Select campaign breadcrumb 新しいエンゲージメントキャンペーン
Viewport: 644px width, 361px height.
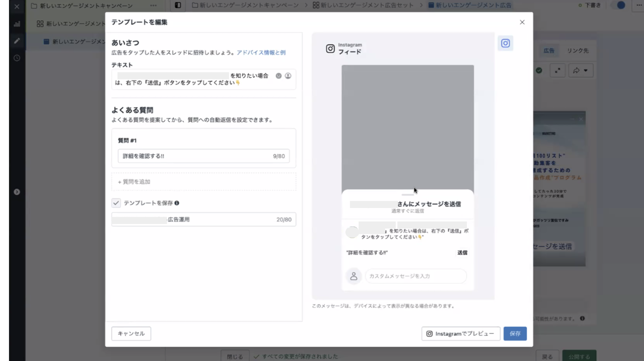pyautogui.click(x=245, y=5)
